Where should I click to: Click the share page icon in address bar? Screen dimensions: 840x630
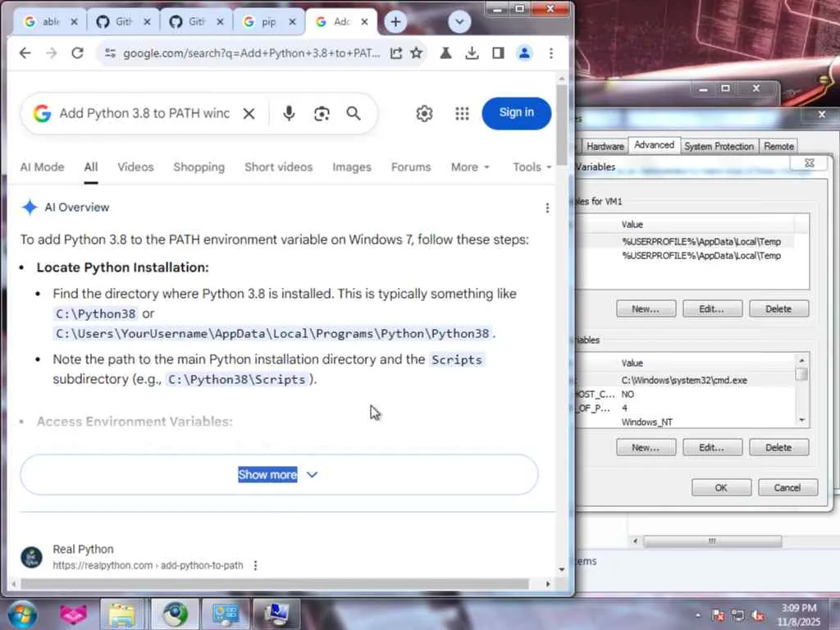tap(396, 53)
